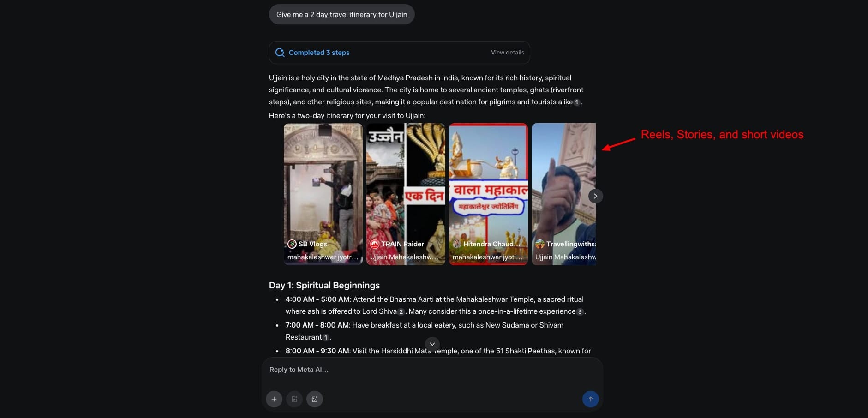Open the image generation icon

(x=315, y=399)
